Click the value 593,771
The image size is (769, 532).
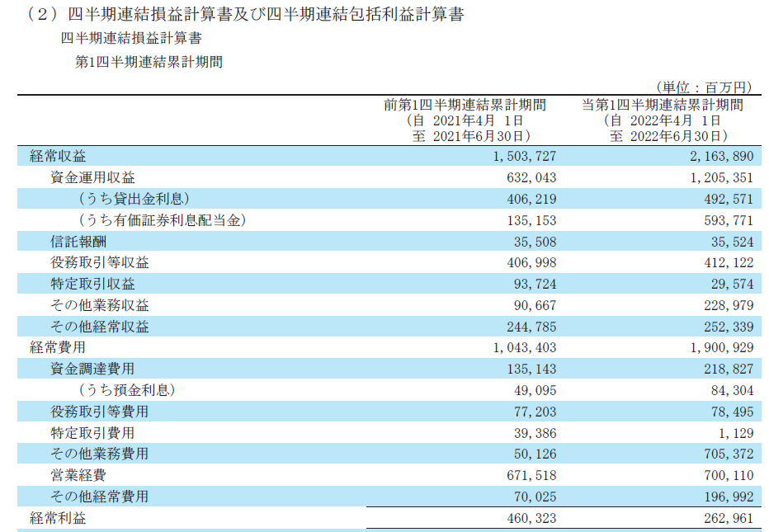point(729,221)
